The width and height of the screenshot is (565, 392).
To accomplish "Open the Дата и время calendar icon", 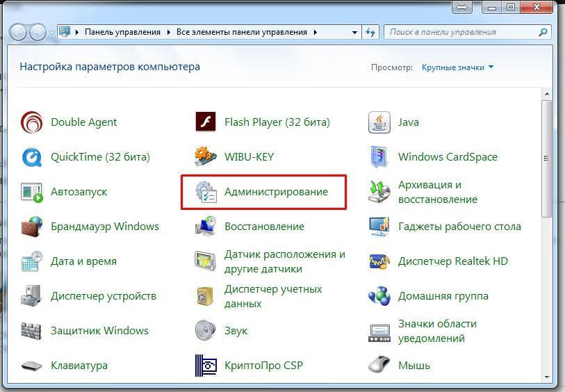I will 32,261.
